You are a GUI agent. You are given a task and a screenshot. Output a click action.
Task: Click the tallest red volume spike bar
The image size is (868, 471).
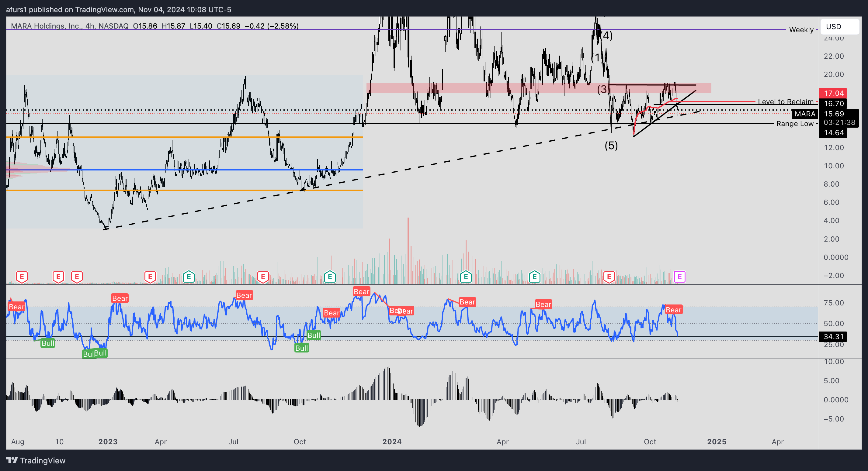[408, 250]
